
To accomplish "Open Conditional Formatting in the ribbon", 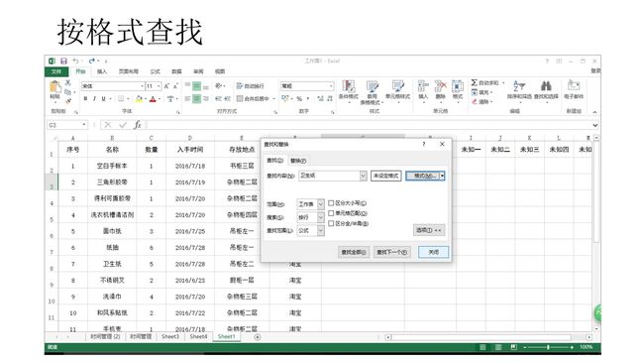I will coord(349,91).
